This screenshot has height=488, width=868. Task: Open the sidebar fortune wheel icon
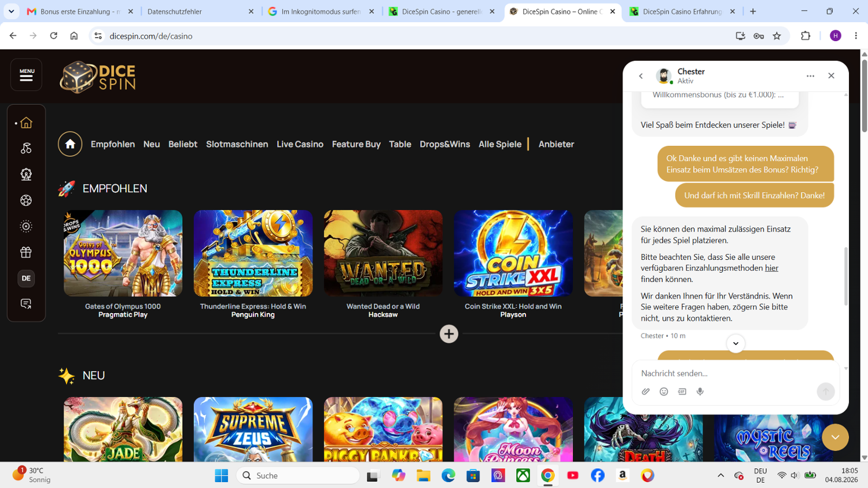[26, 174]
